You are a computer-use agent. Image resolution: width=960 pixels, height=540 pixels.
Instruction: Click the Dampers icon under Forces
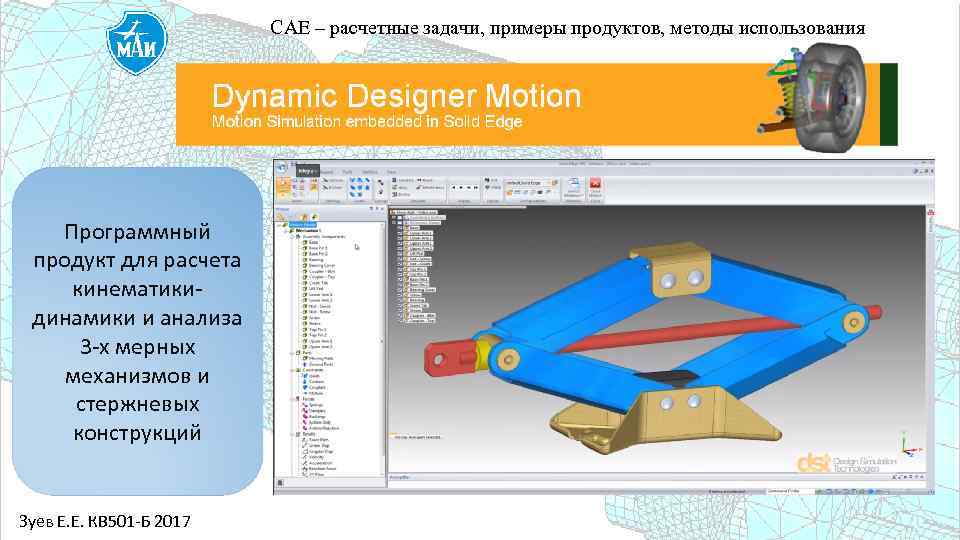point(305,411)
